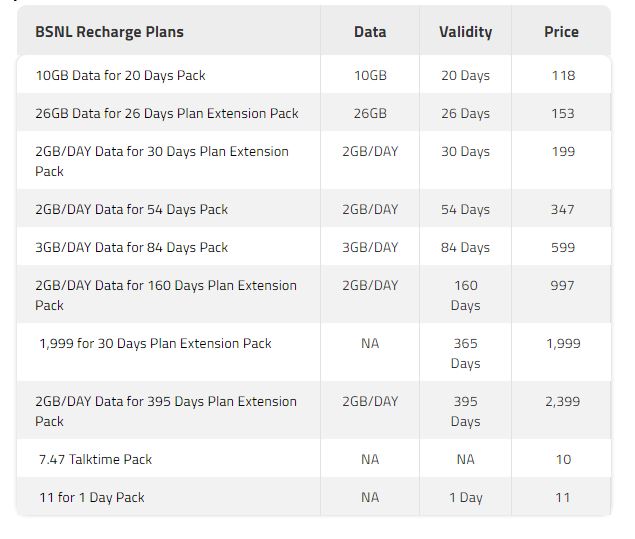Click 26GB Data for 26 Days plan
The width and height of the screenshot is (635, 539).
(166, 113)
